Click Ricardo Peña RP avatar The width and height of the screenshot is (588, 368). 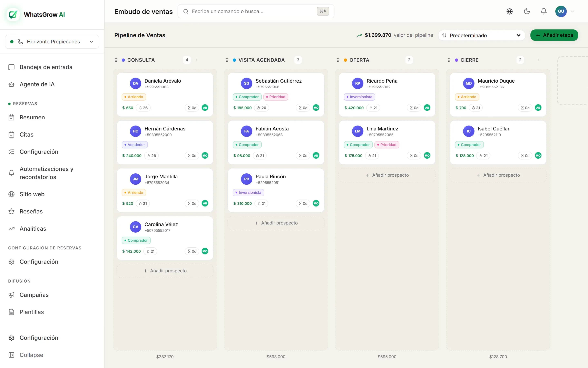coord(358,83)
